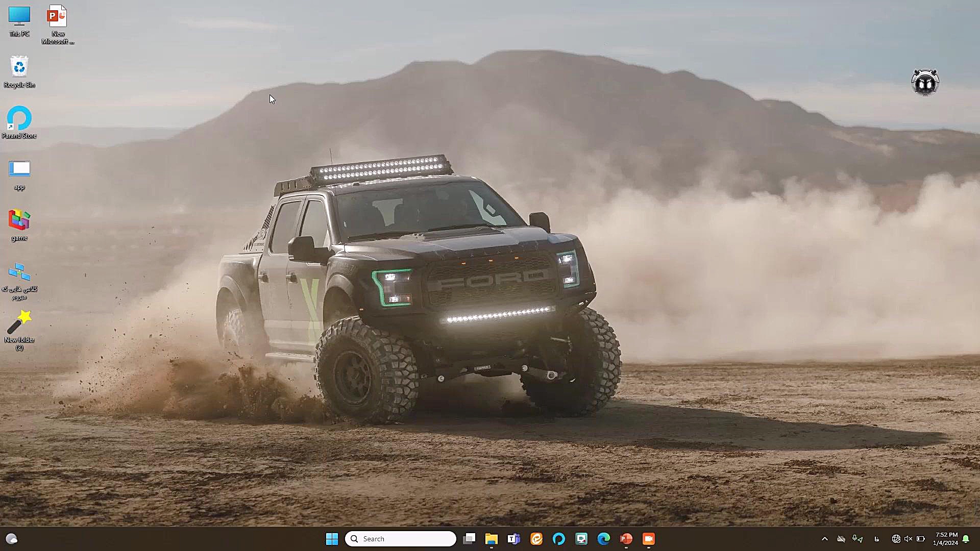Select the Persian-named network shortcut icon
Viewport: 980px width, 551px height.
(x=19, y=281)
